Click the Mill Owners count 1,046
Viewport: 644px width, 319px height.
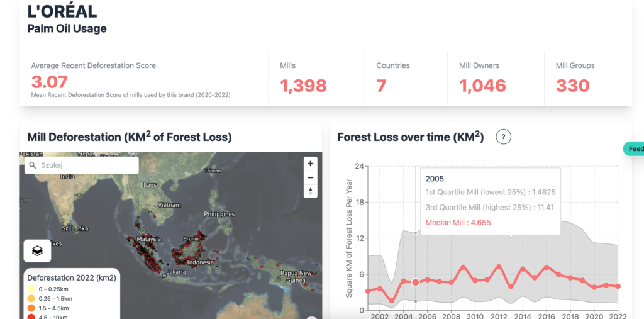482,86
